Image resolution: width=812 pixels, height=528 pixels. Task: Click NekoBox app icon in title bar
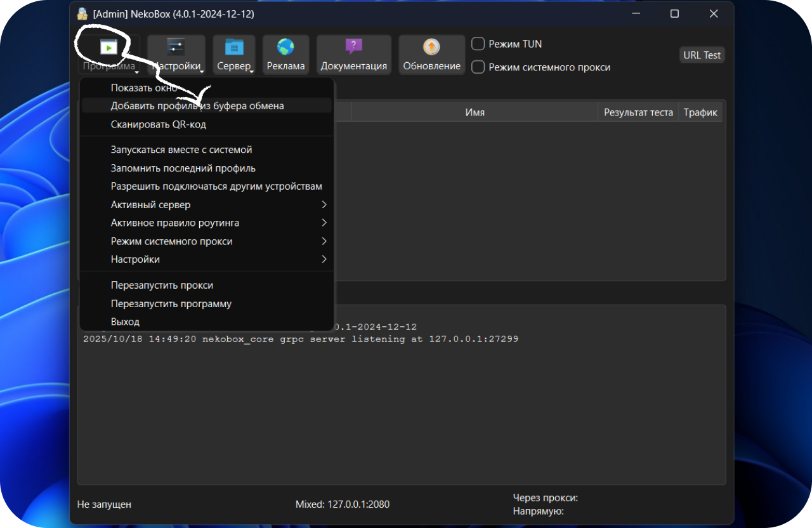(x=82, y=14)
